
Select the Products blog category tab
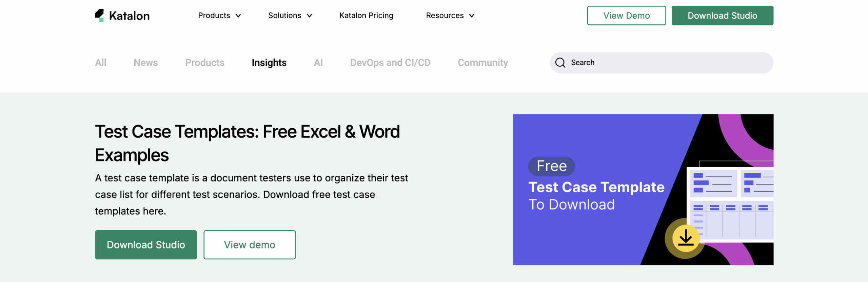[x=205, y=63]
